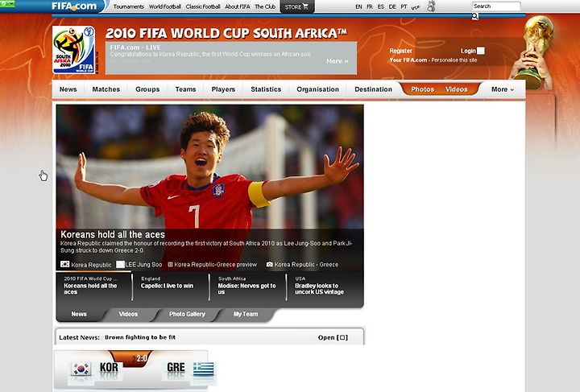Click the KOR team label

point(109,367)
